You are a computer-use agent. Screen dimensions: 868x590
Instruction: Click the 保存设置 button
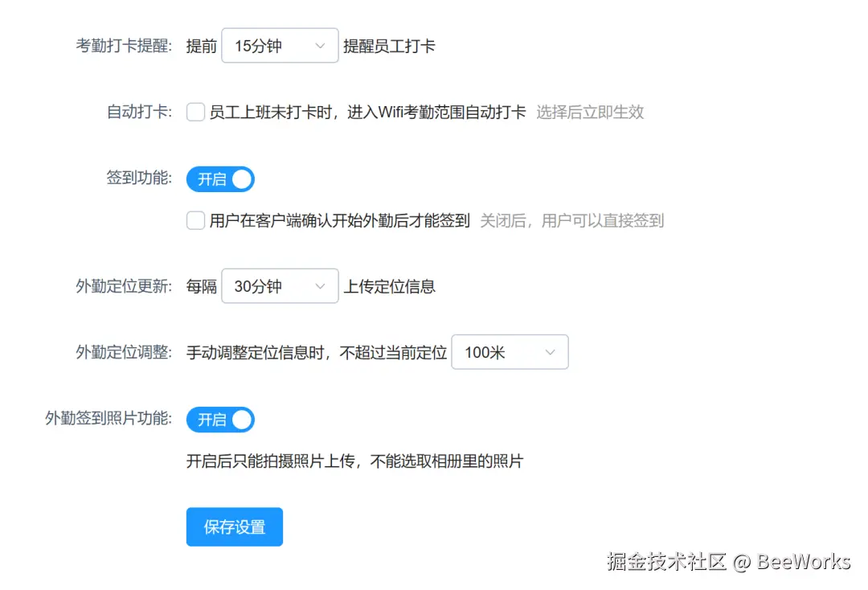point(234,526)
